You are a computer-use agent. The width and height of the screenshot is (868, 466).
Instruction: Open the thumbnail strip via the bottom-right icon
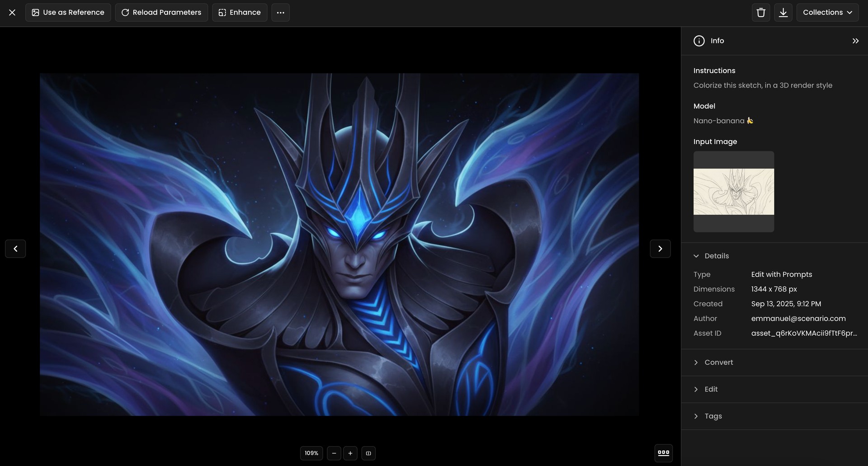(x=664, y=453)
